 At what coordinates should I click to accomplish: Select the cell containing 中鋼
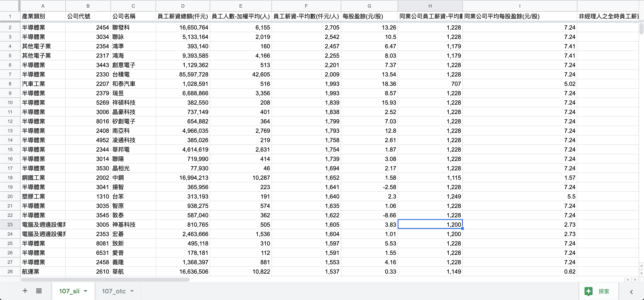click(x=133, y=178)
